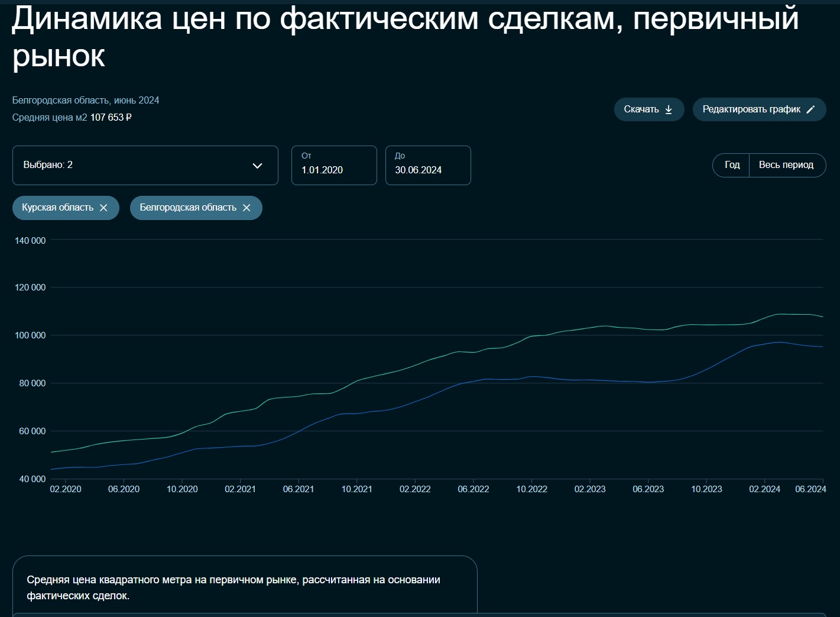This screenshot has width=840, height=617.
Task: Click the Средняя цена м2 label
Action: (50, 118)
